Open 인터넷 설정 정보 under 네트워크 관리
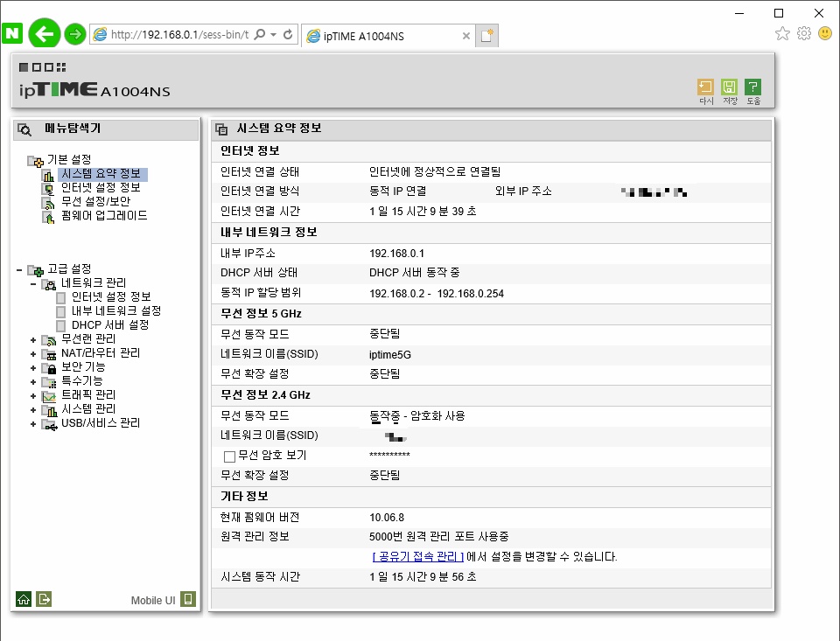Screen dimensions: 840x641 point(111,296)
